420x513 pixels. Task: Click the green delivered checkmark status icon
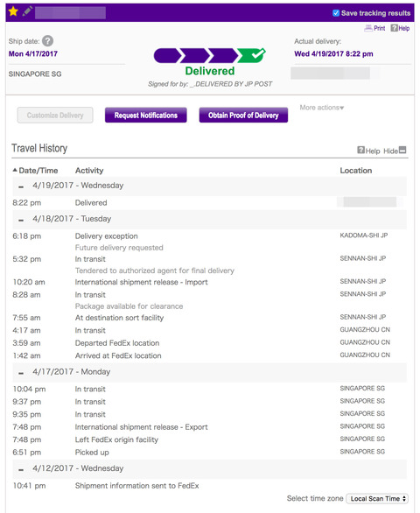[x=251, y=55]
